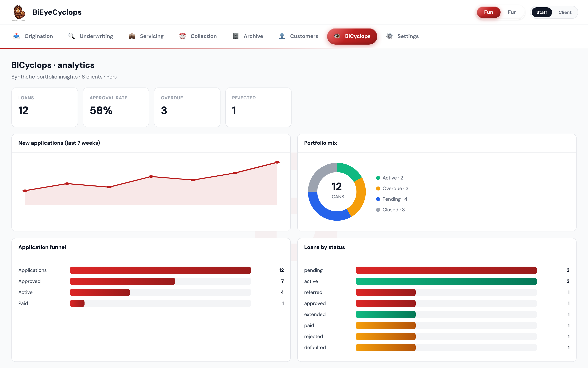Click 'New applications (last 7 weeks)' heading

59,143
